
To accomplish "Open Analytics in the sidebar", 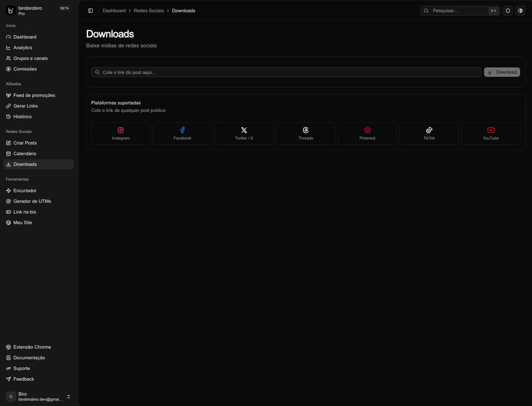I will 39,47.
